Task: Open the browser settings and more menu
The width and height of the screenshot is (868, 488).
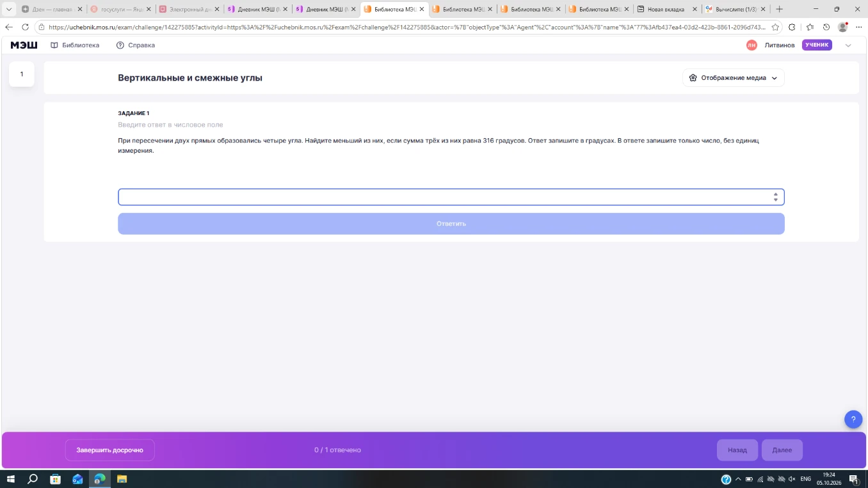Action: 859,27
